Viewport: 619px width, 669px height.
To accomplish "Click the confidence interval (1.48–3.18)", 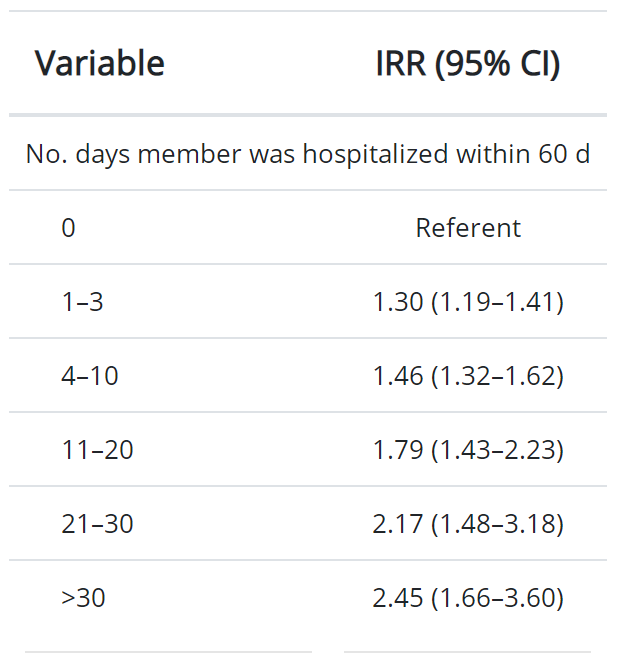I will [497, 524].
